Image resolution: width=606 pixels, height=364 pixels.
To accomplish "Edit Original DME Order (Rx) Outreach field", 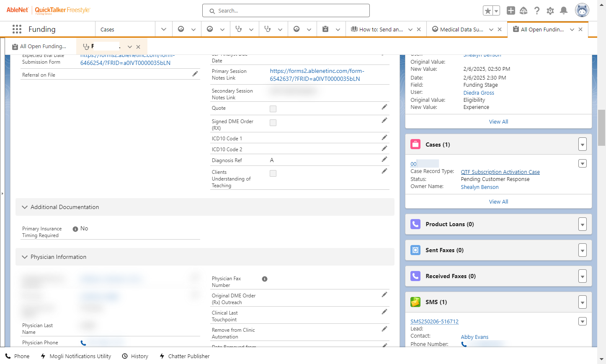I will click(x=384, y=295).
